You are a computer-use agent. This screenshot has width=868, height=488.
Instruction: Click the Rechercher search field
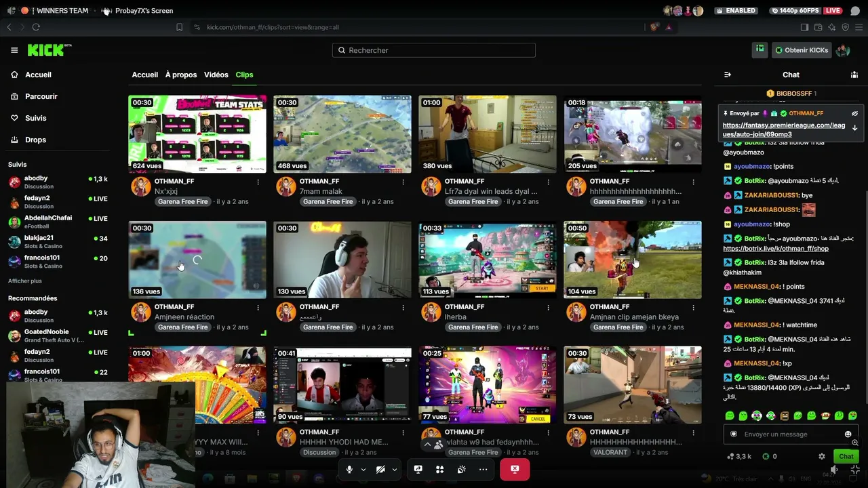(x=434, y=50)
